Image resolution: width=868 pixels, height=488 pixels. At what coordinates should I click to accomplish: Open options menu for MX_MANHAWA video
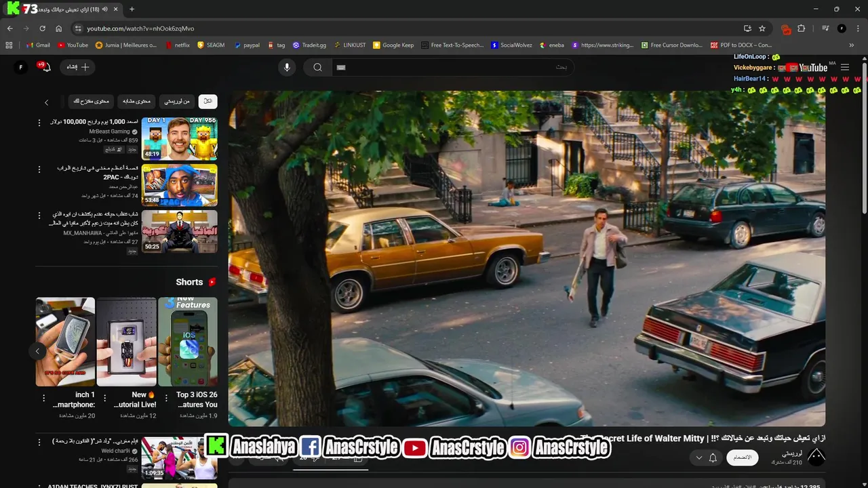pos(39,215)
